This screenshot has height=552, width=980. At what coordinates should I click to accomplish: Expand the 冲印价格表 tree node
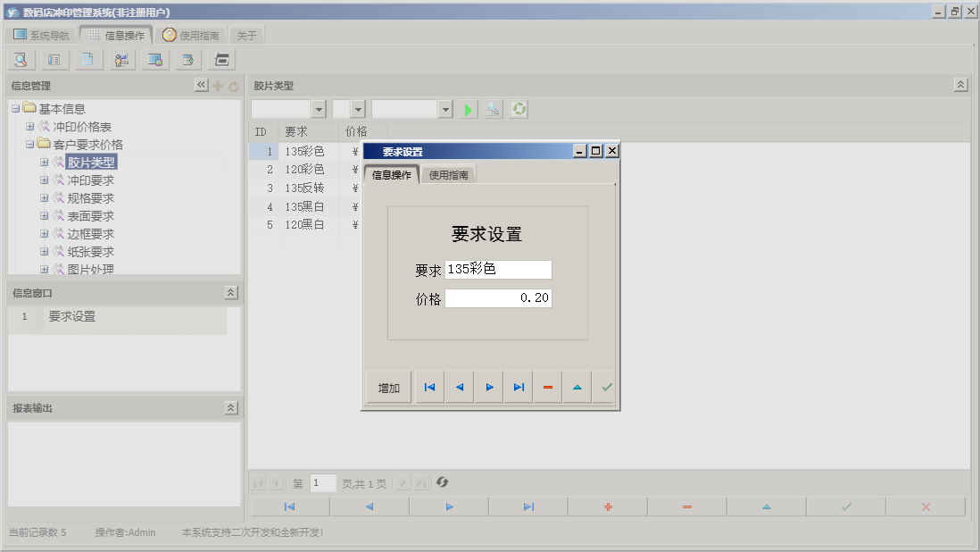(30, 127)
